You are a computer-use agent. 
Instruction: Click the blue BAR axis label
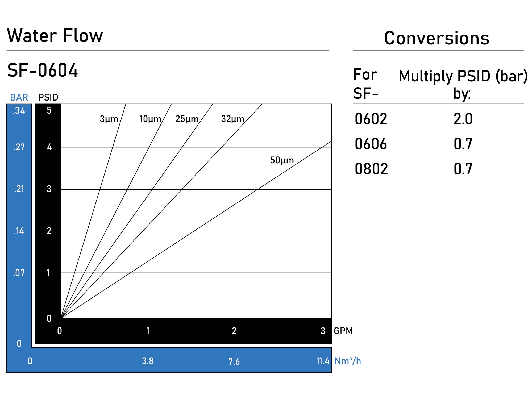tap(19, 97)
